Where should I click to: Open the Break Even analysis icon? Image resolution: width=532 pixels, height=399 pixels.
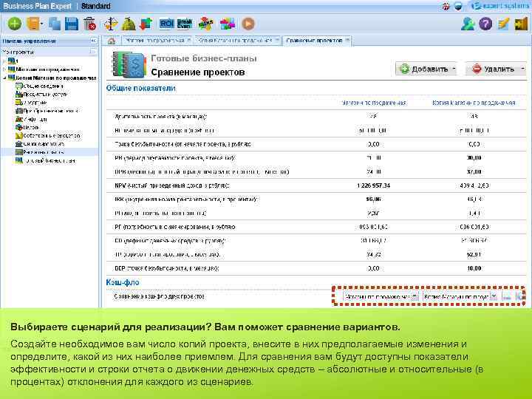(x=184, y=24)
